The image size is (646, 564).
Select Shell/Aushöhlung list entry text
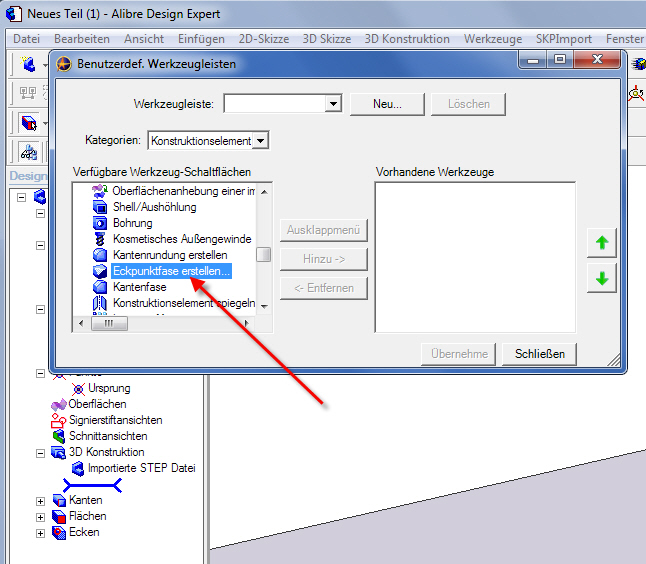[x=154, y=207]
